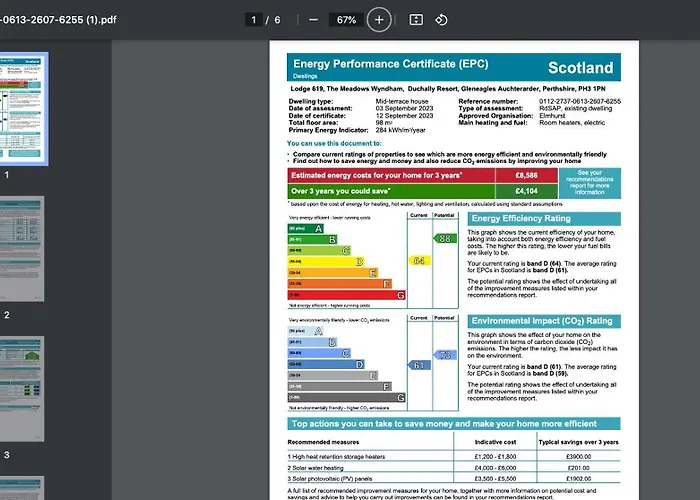Click the zoom in plus button
Screen dimensions: 700x500
(x=379, y=20)
